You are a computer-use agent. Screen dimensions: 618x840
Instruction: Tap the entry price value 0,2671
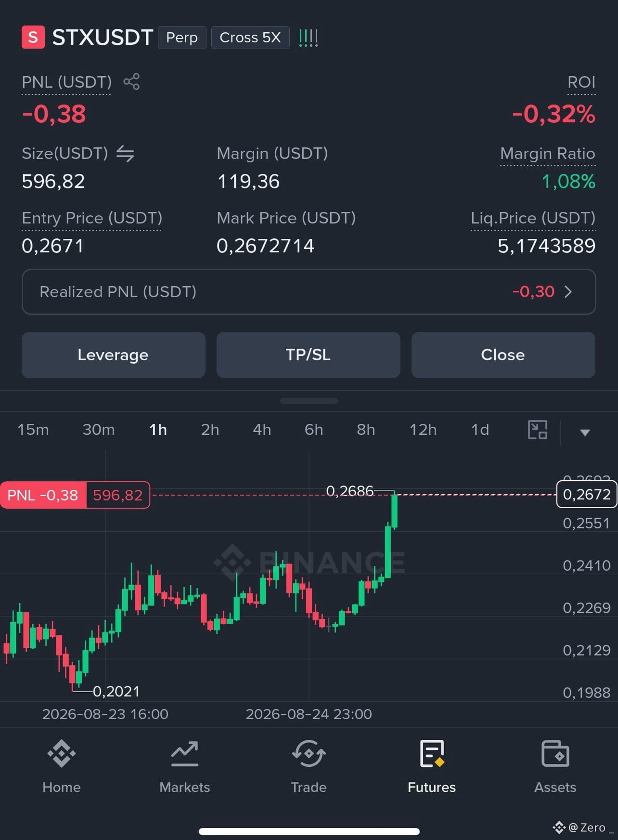[53, 246]
